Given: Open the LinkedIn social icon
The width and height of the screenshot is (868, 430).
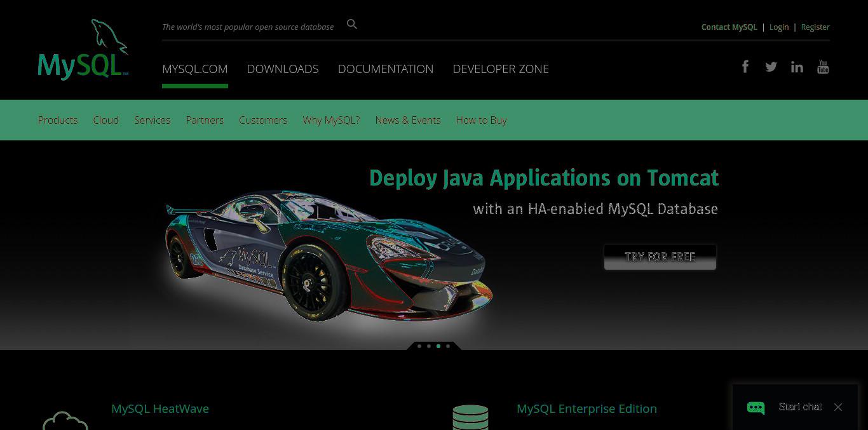Looking at the screenshot, I should coord(797,67).
